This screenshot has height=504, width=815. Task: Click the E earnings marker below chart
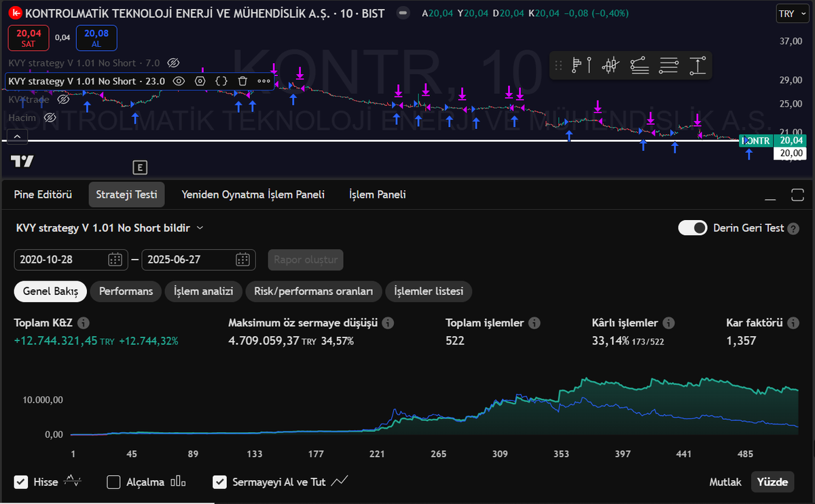click(x=140, y=167)
